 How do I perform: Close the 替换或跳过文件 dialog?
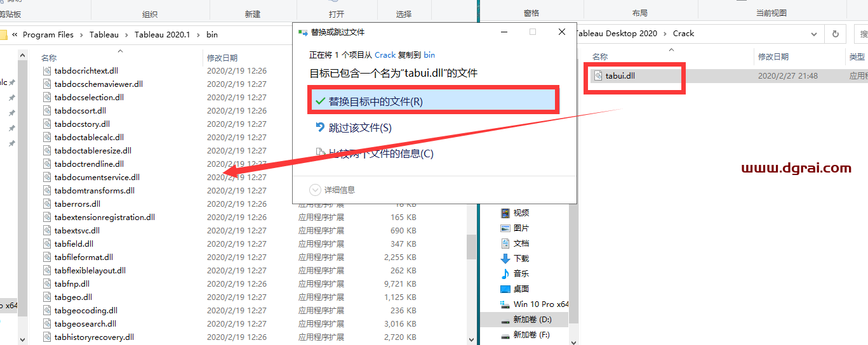[562, 32]
